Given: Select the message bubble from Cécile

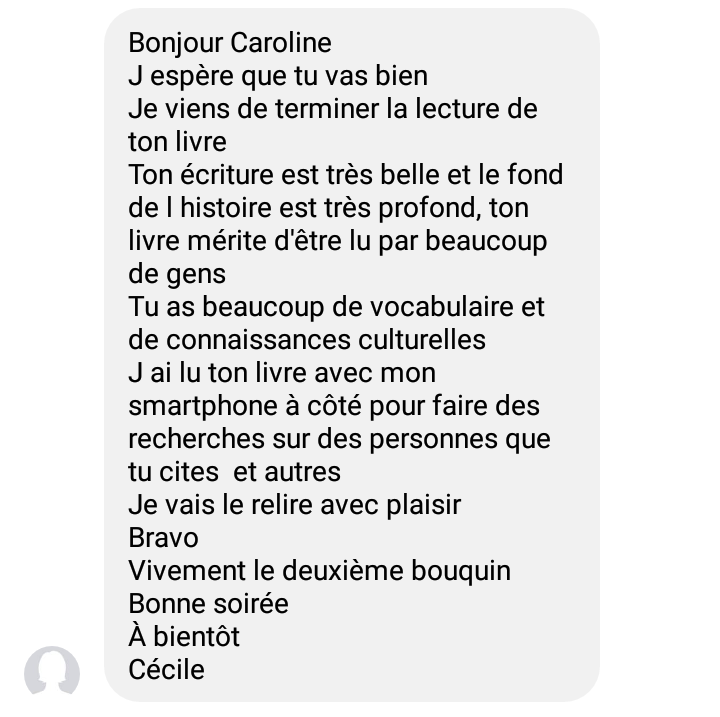Looking at the screenshot, I should (352, 355).
